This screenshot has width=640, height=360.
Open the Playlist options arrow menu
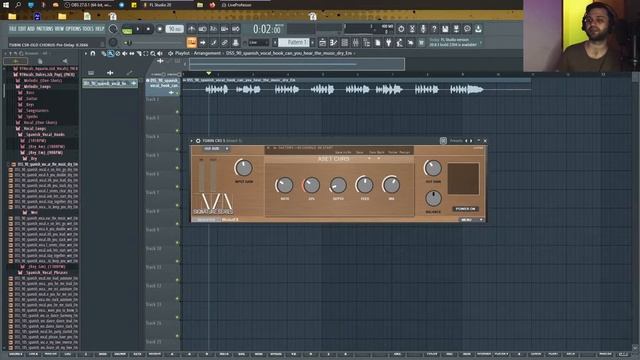click(86, 53)
